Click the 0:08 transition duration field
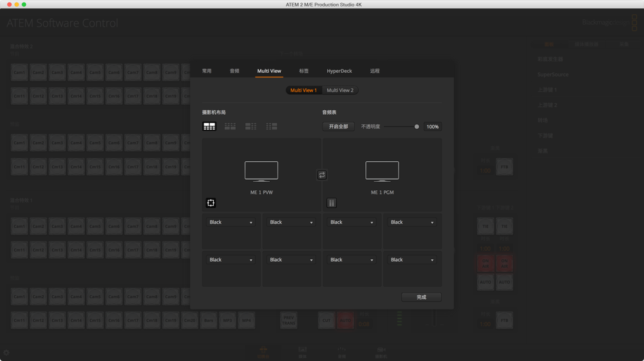This screenshot has width=644, height=361. [364, 324]
